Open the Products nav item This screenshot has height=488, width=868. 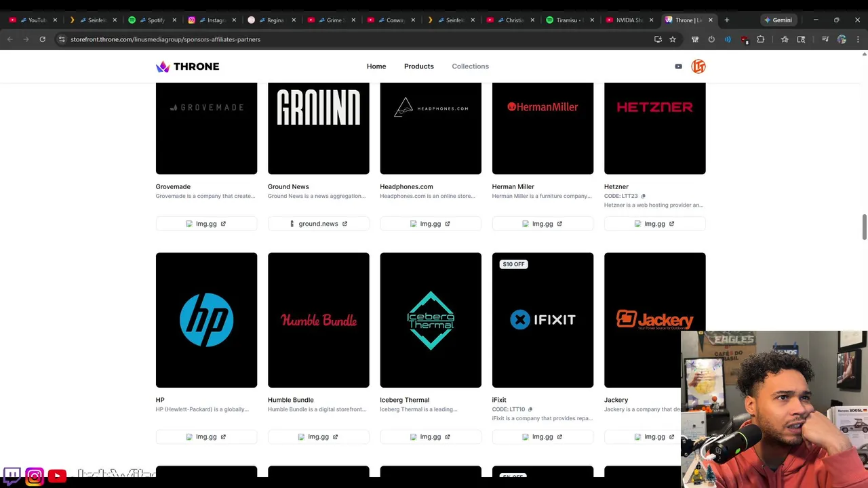(418, 66)
